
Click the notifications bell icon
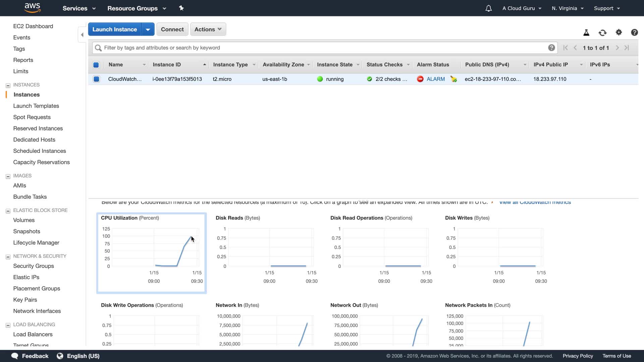488,8
